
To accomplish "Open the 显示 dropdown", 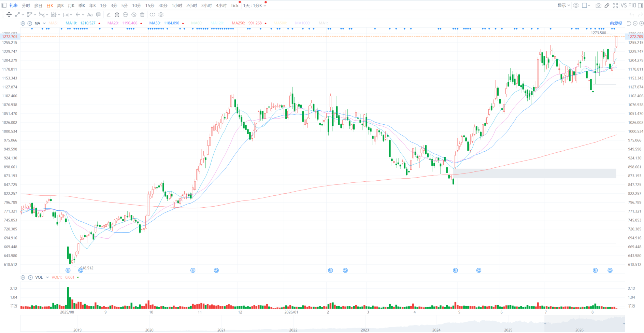I will (563, 5).
